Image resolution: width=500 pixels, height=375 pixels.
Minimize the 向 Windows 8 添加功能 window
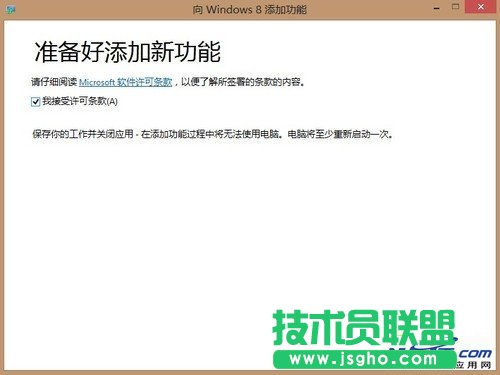point(436,8)
